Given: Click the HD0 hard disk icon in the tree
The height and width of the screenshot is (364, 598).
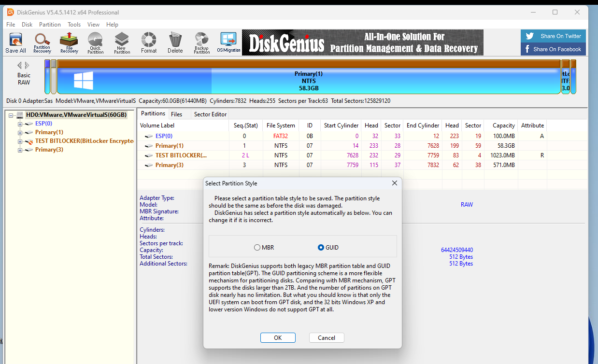Looking at the screenshot, I should click(x=20, y=115).
